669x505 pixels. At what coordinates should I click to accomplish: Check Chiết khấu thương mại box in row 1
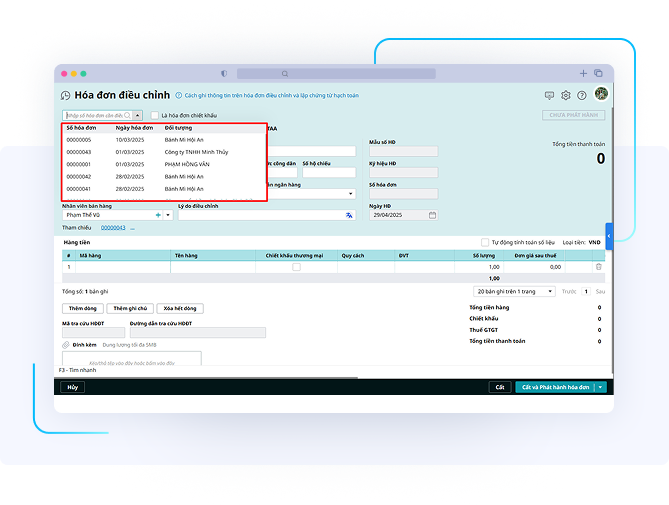point(296,267)
